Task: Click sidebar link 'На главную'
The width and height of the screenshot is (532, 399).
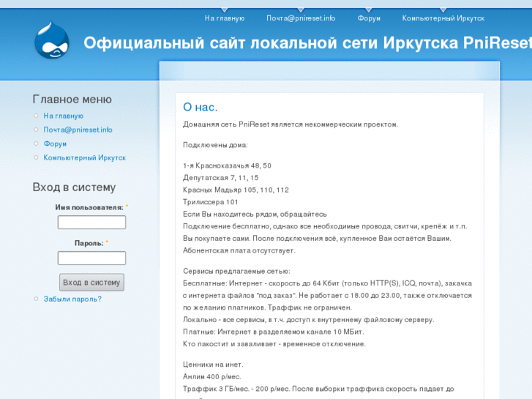Action: coord(63,116)
